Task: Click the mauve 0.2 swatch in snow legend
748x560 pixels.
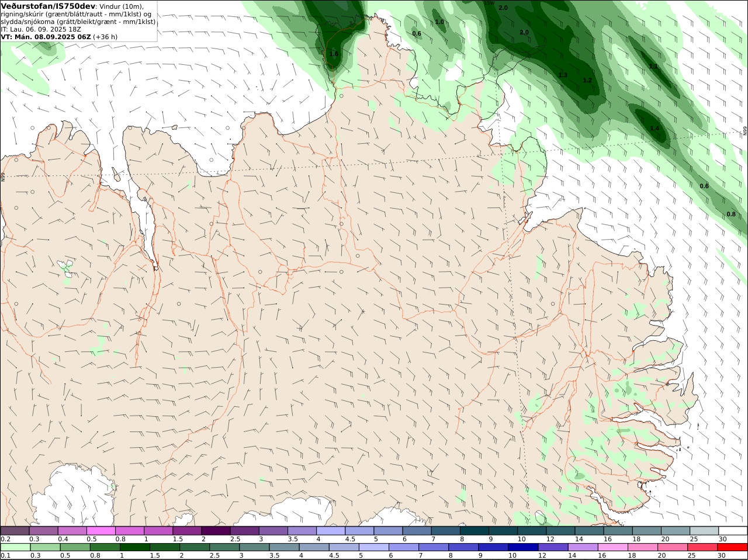Action: point(15,530)
